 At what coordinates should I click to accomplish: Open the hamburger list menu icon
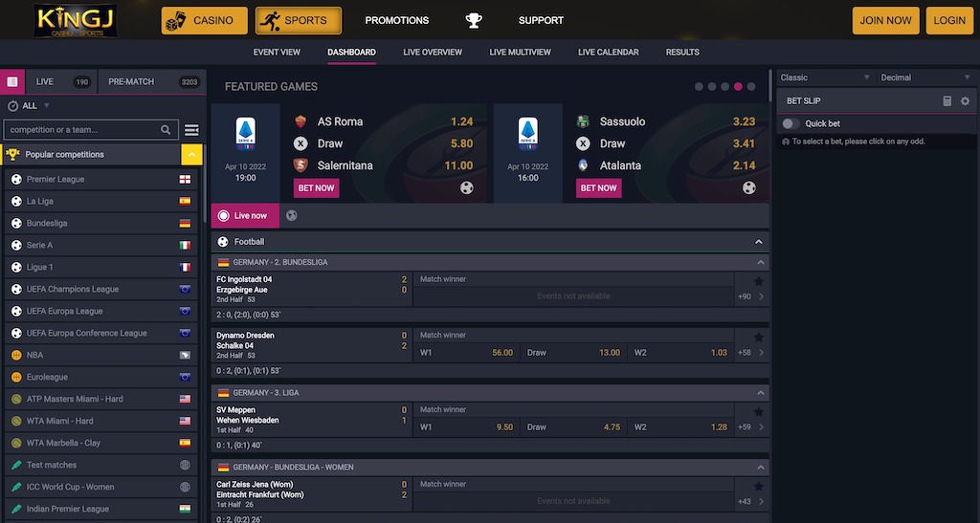pos(191,130)
